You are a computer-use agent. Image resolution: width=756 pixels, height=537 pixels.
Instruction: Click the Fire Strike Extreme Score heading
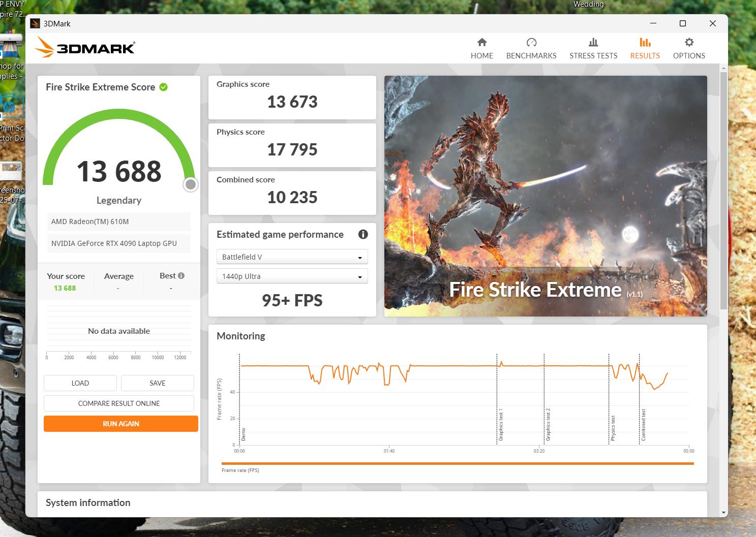pyautogui.click(x=101, y=87)
